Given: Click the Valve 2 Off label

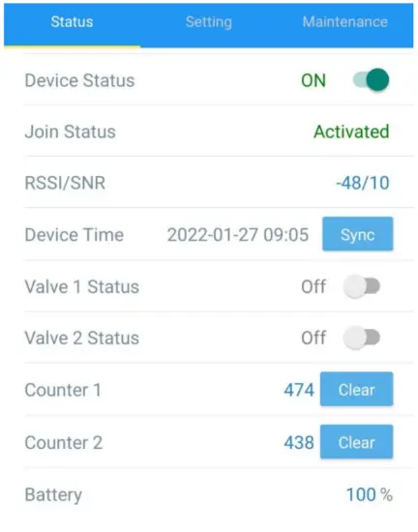Looking at the screenshot, I should pyautogui.click(x=313, y=339).
